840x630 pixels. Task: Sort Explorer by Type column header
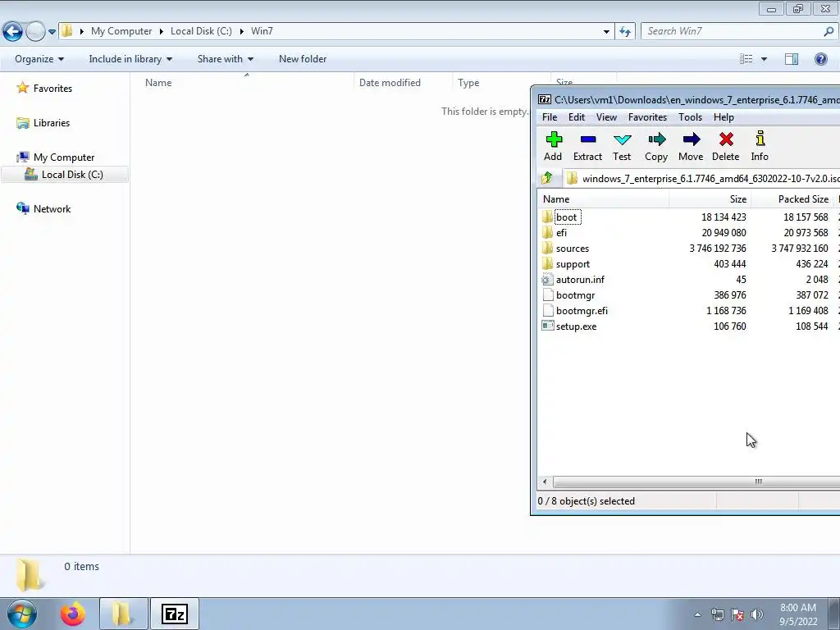(x=501, y=83)
